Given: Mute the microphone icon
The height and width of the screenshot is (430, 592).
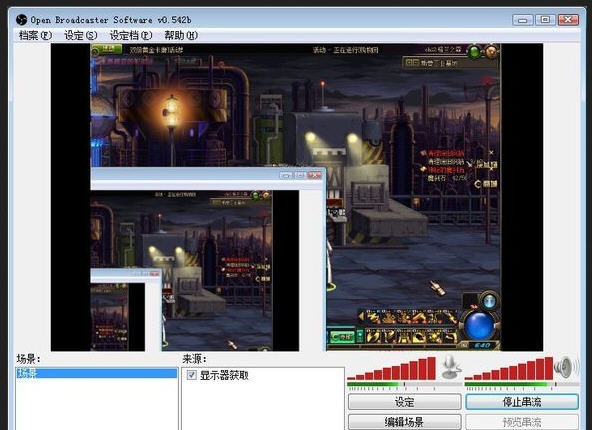Looking at the screenshot, I should tap(450, 367).
